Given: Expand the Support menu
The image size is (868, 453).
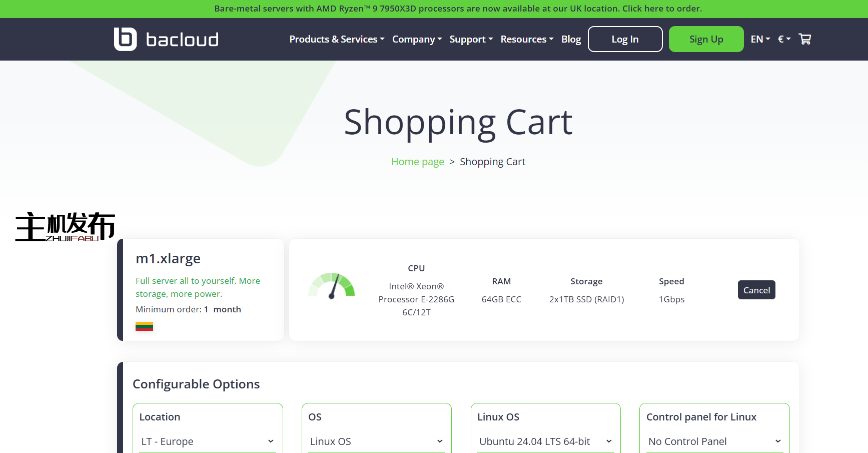Looking at the screenshot, I should point(471,39).
